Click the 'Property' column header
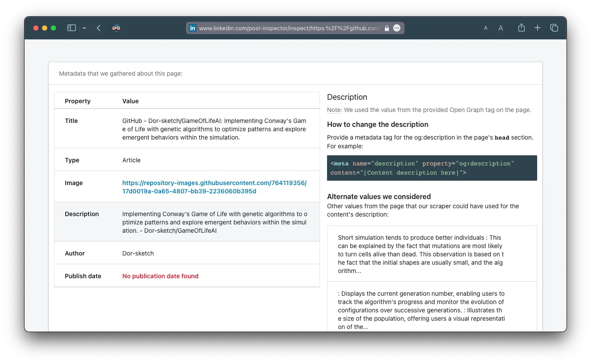Viewport: 591px width, 364px height. 77,101
